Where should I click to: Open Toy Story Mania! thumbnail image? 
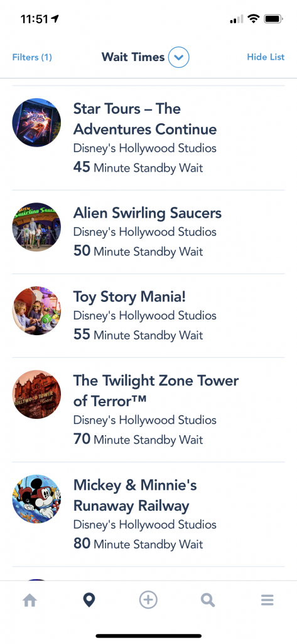(36, 311)
